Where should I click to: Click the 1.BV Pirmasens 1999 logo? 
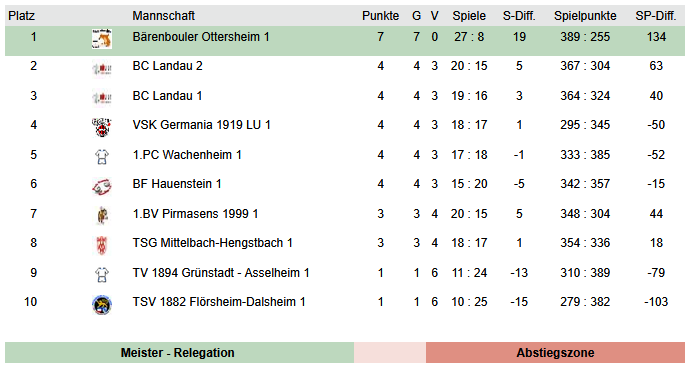click(x=102, y=216)
